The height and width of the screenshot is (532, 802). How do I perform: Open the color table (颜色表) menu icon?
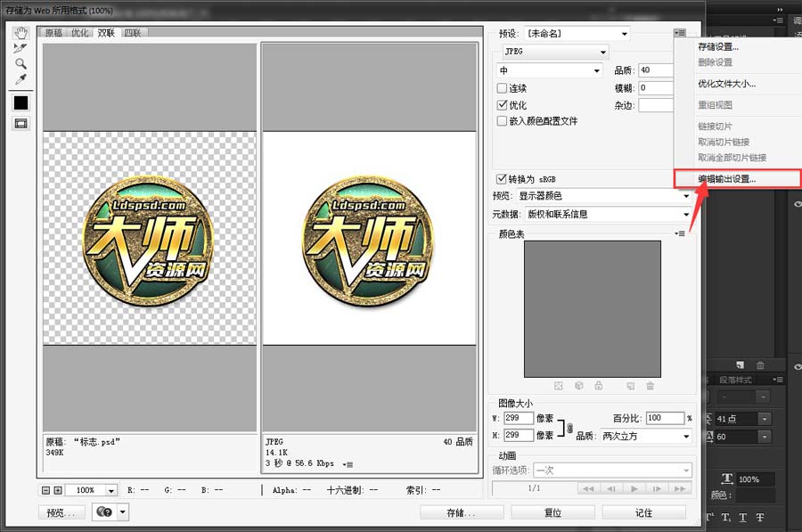point(680,233)
